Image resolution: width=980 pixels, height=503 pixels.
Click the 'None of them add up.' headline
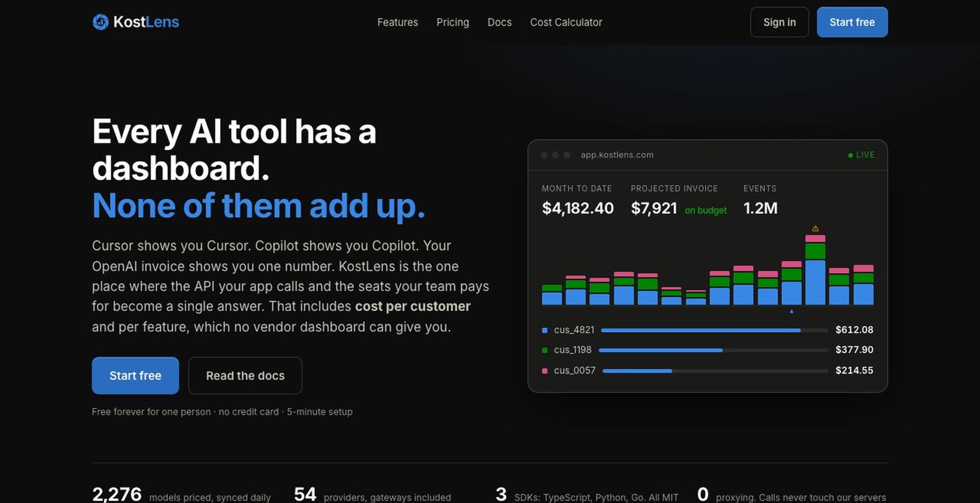click(x=259, y=205)
